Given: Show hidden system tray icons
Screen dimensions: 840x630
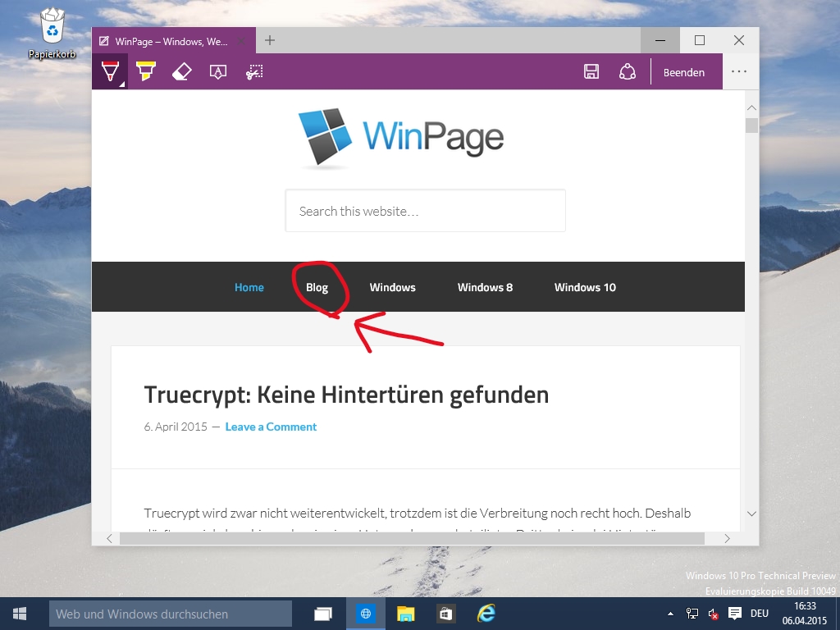Looking at the screenshot, I should [670, 614].
